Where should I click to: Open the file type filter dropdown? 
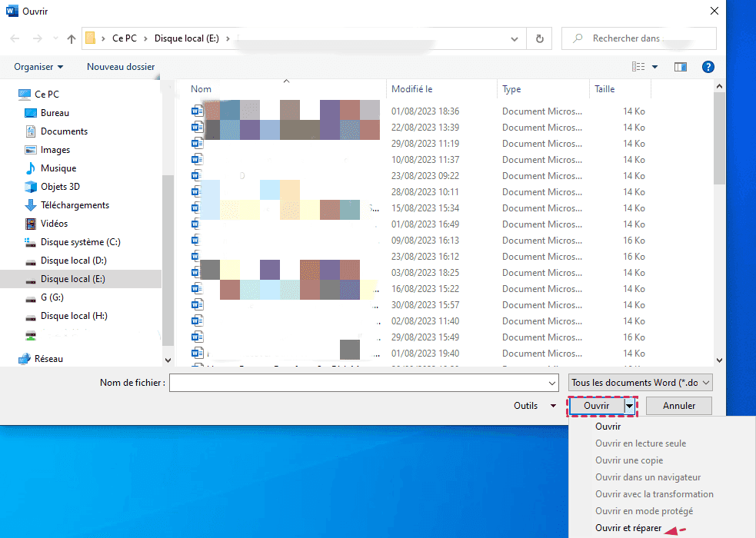coord(641,382)
